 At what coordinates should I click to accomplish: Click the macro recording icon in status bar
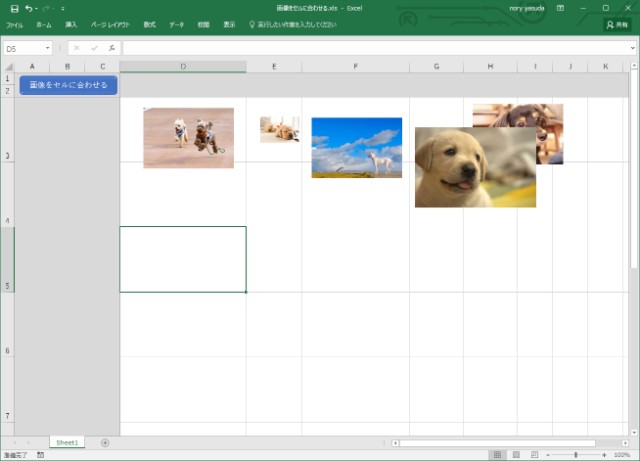pos(40,455)
